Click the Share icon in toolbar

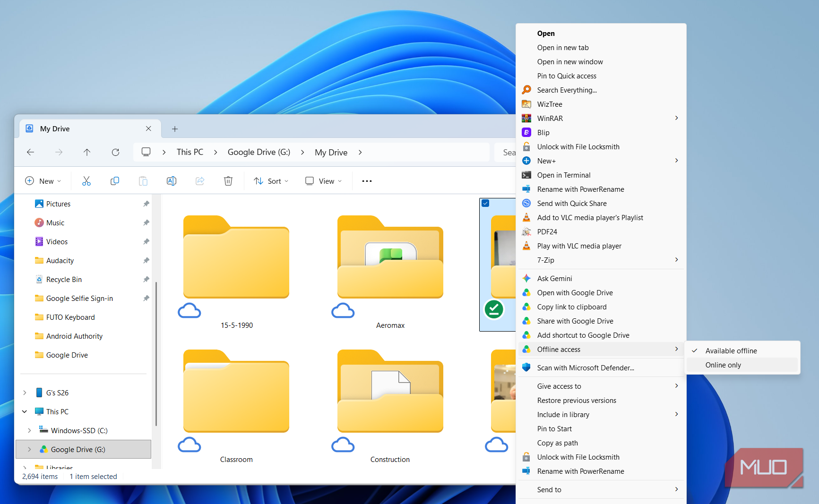tap(200, 181)
